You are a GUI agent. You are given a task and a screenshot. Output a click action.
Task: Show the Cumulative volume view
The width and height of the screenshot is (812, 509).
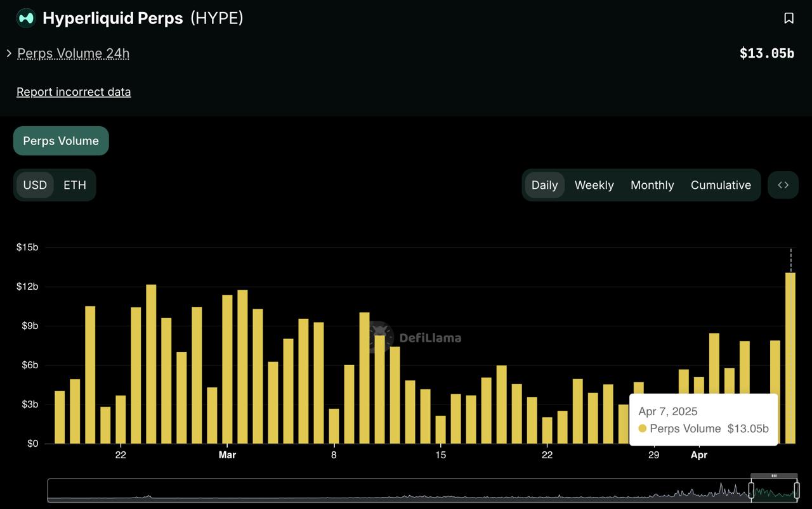pos(721,185)
